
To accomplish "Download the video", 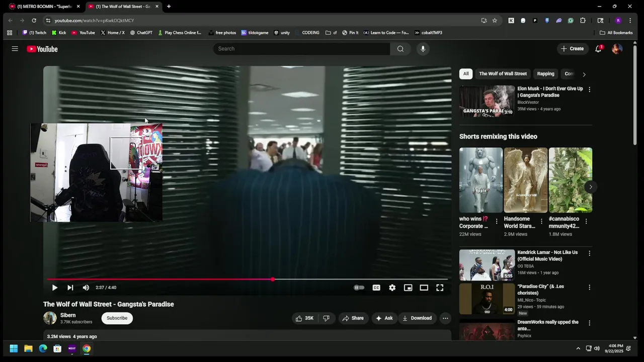I will tap(417, 318).
